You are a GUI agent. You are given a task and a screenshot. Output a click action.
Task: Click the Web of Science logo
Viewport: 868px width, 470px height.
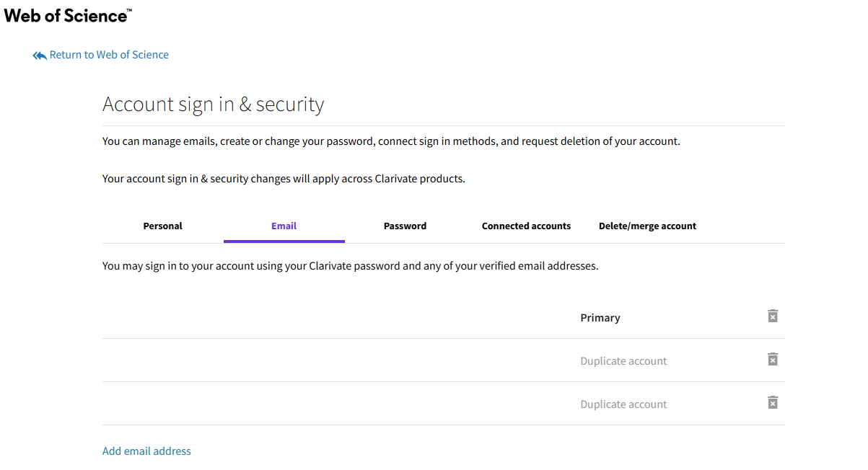click(68, 15)
